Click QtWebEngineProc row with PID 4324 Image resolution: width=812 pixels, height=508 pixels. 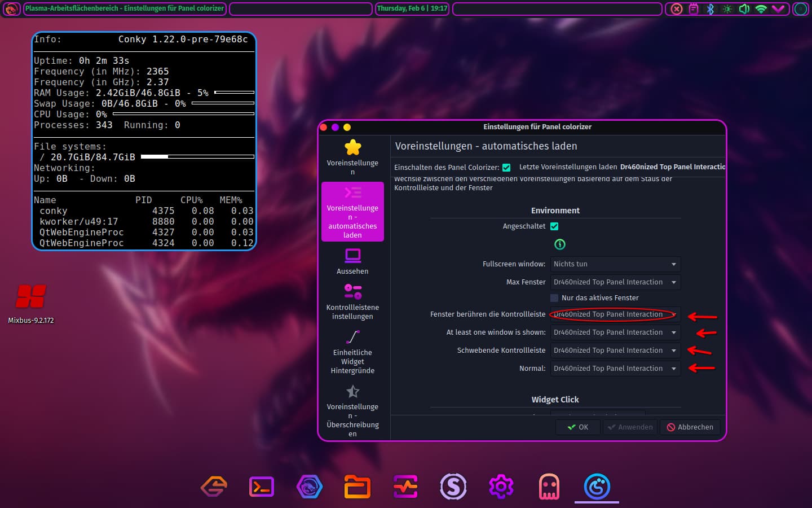tap(144, 243)
